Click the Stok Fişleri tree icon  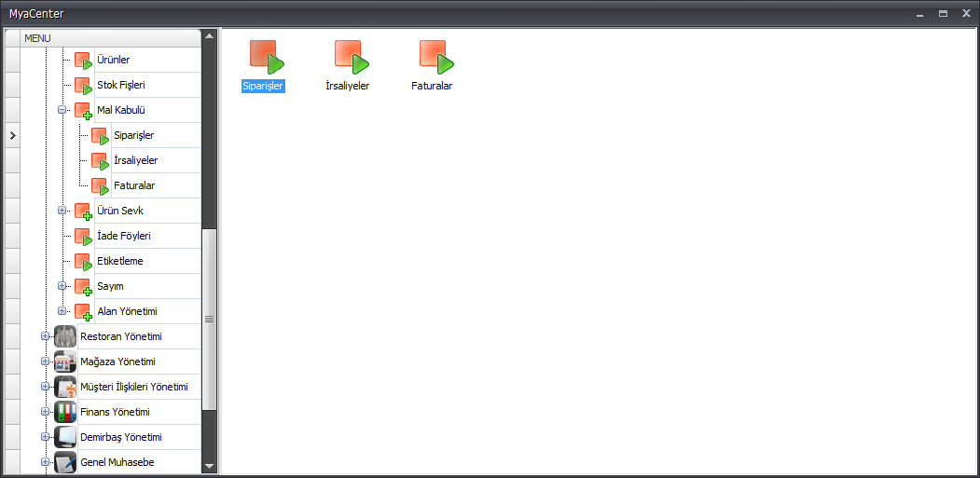pos(84,86)
